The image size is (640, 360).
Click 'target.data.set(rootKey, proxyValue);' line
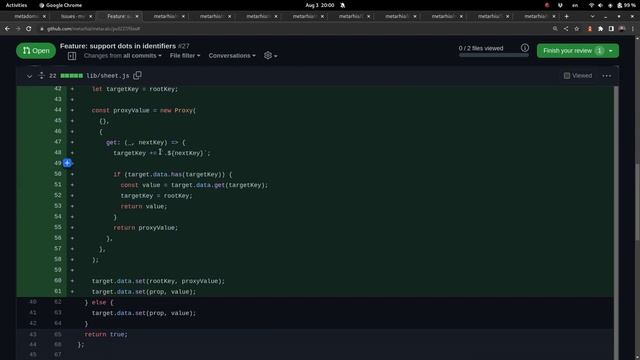[x=158, y=281]
